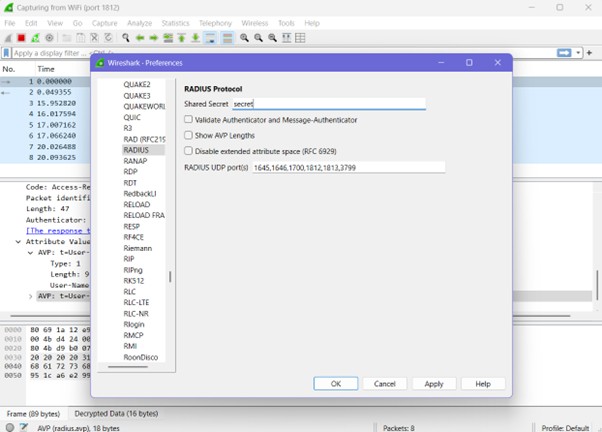Switch to Decrypted Data (16 bytes) tab
This screenshot has height=432, width=602.
[x=116, y=414]
